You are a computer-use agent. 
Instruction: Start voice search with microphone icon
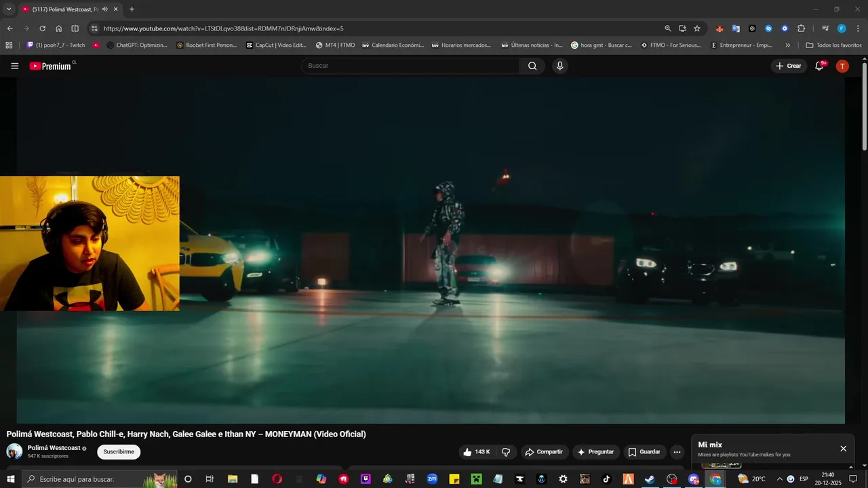coord(559,66)
